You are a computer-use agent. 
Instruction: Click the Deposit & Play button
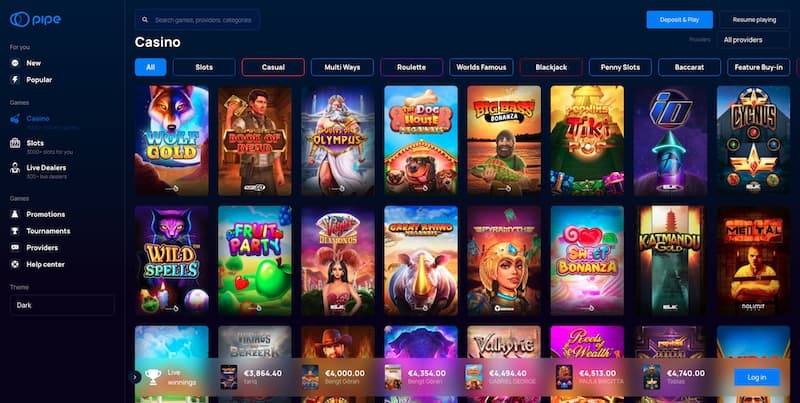(x=680, y=20)
